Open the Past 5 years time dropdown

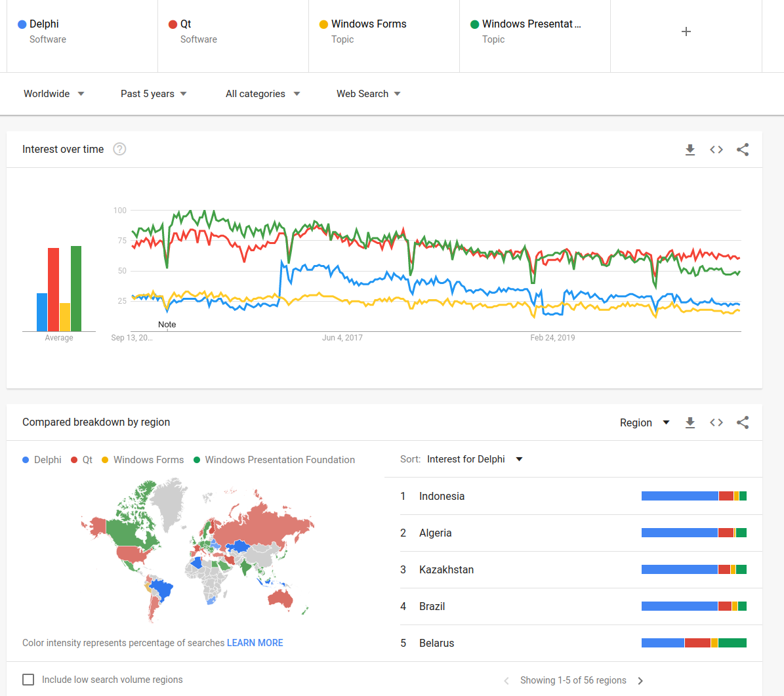tap(154, 94)
